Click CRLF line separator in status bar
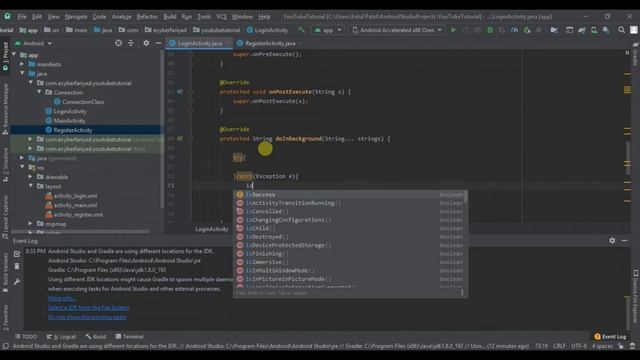 (559, 346)
